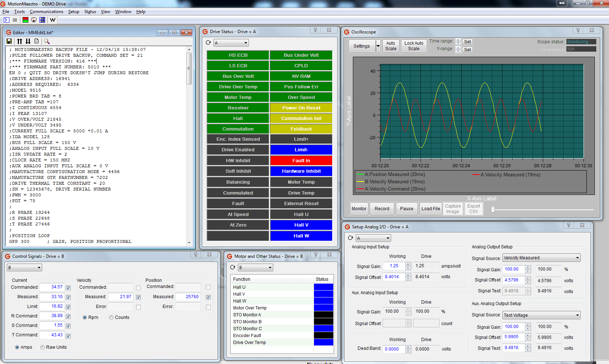Screen dimensions: 609x364
Task: Open help for Motor and Other Status window
Action: click(316, 255)
